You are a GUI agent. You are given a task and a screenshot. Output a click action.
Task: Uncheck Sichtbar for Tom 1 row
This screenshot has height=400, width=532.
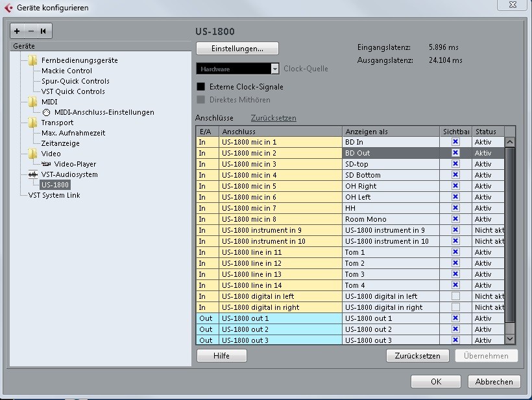(455, 252)
